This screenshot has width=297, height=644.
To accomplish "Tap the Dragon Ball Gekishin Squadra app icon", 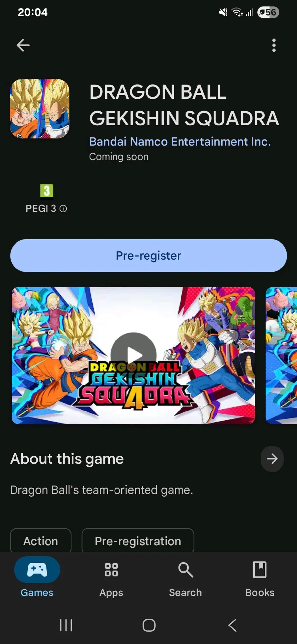I will [40, 109].
